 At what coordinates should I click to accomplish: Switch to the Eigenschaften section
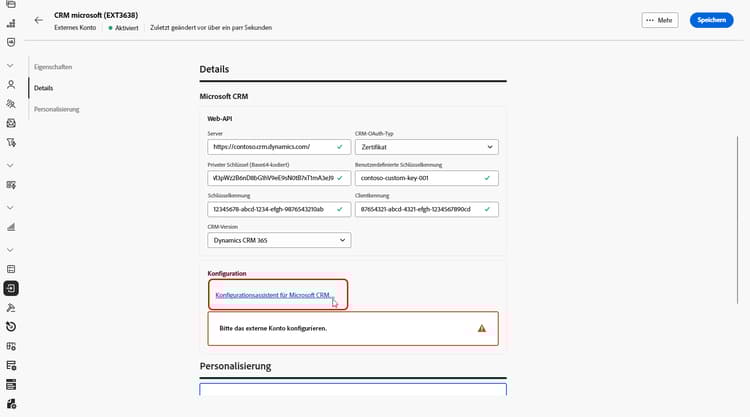(x=53, y=67)
